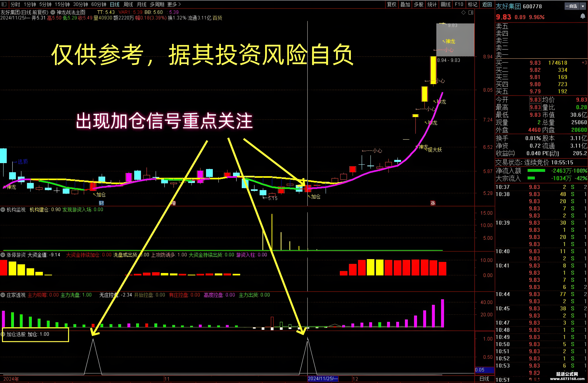The image size is (588, 383).
Task: Open the 自选 dropdown arrow
Action: [x=583, y=6]
